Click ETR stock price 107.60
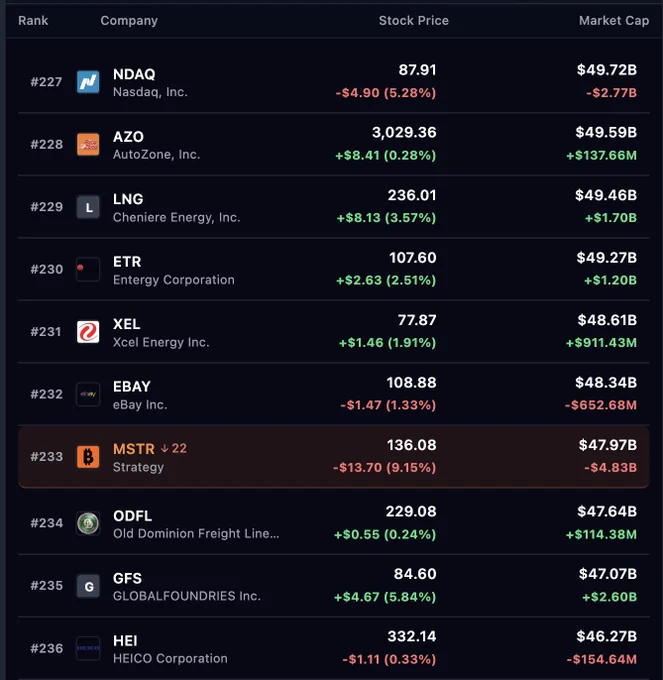This screenshot has width=663, height=680. pyautogui.click(x=412, y=258)
